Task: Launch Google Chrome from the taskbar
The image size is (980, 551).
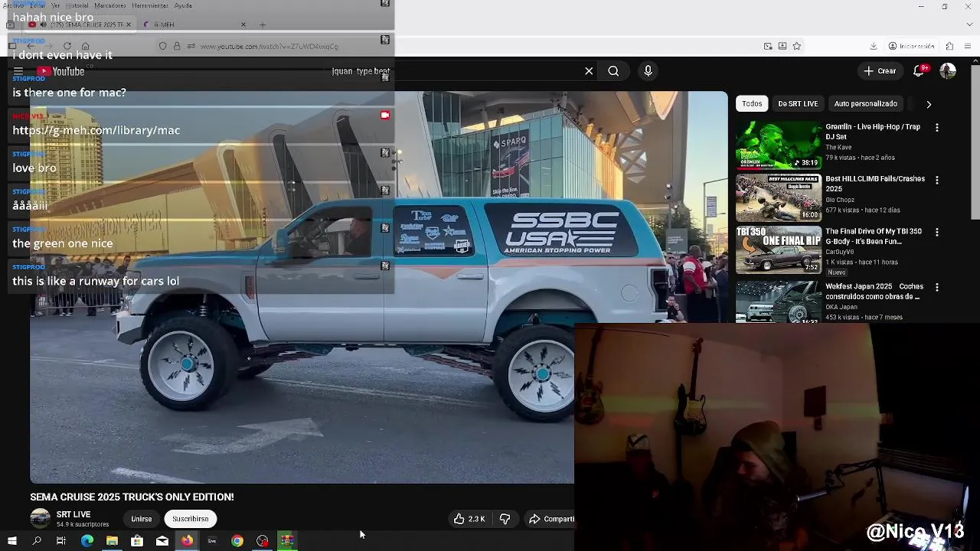Action: 237,541
